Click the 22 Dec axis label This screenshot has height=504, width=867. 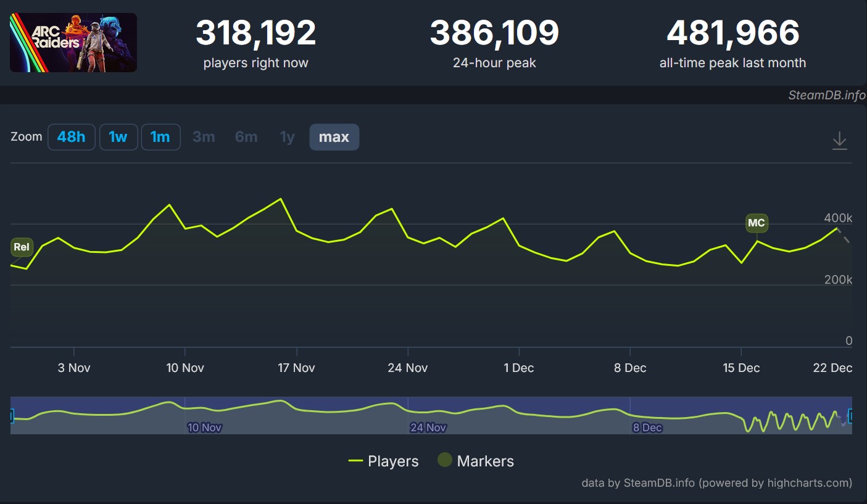coord(832,368)
